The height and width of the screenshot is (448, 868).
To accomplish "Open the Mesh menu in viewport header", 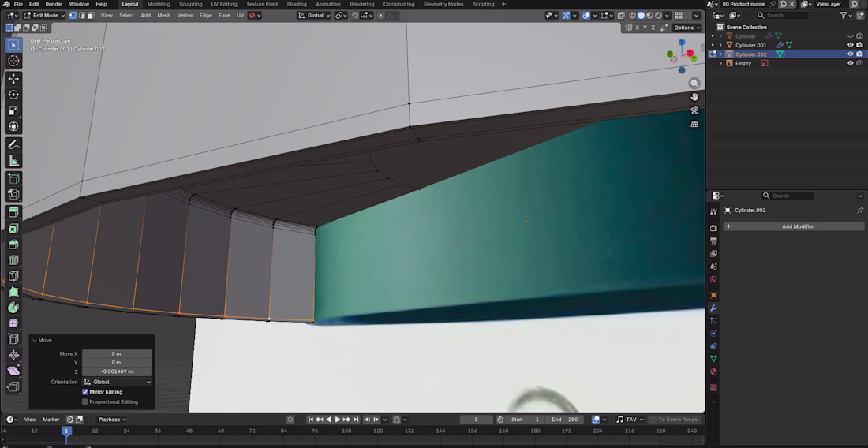I will pos(164,16).
